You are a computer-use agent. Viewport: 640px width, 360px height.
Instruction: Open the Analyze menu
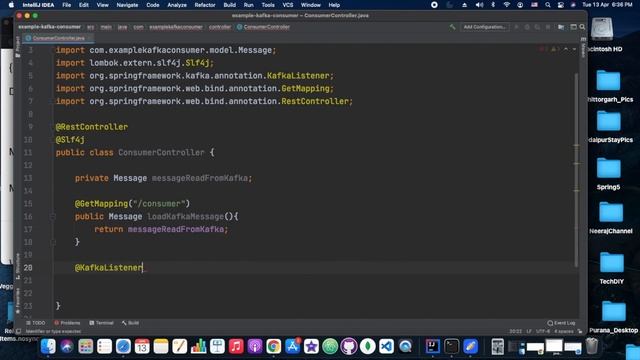point(177,5)
